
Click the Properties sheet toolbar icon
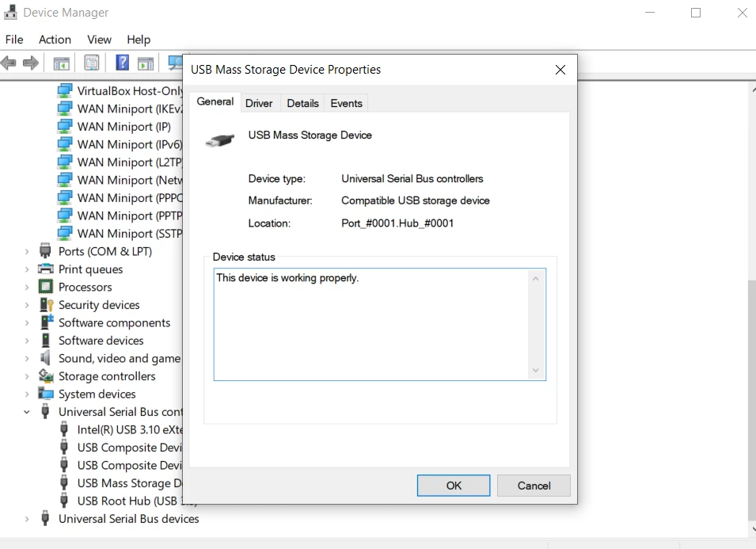pyautogui.click(x=92, y=63)
